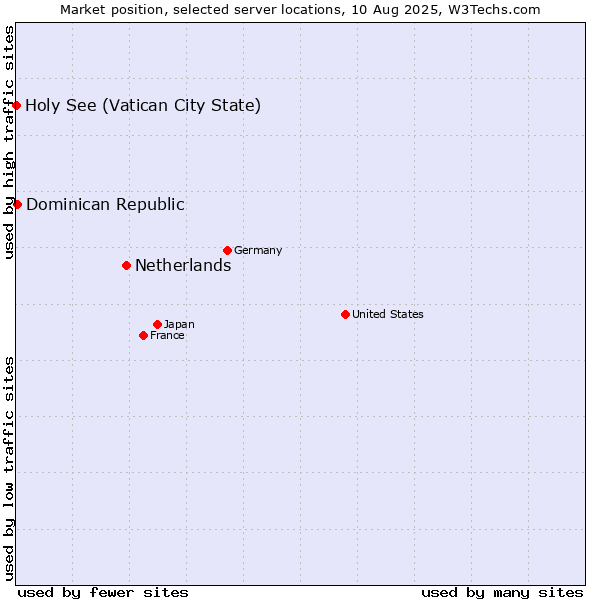
Task: Click the "used by fewer sites" axis label
Action: (x=103, y=593)
